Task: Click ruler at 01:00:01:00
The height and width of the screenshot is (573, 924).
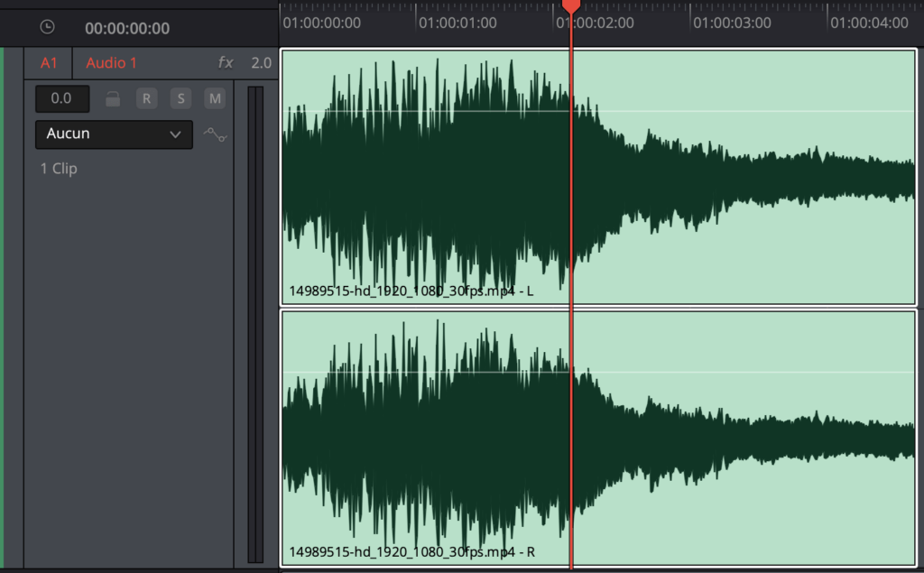Action: coord(457,23)
